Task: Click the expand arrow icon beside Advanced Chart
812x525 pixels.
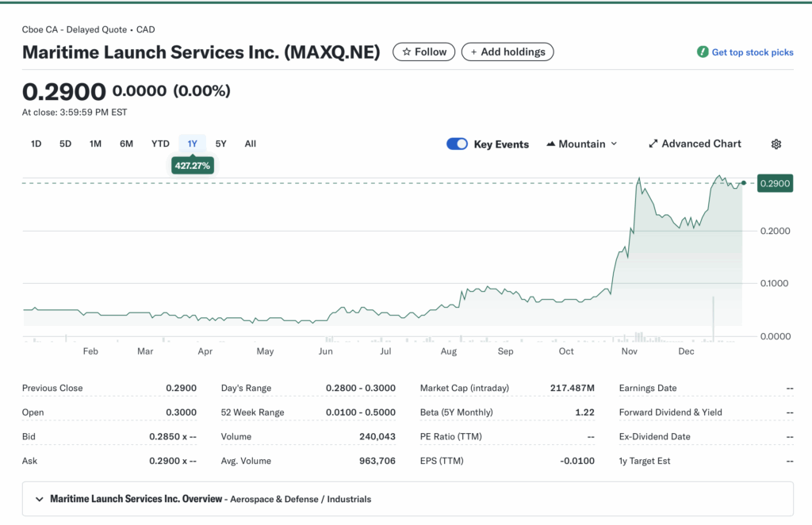Action: pyautogui.click(x=653, y=144)
